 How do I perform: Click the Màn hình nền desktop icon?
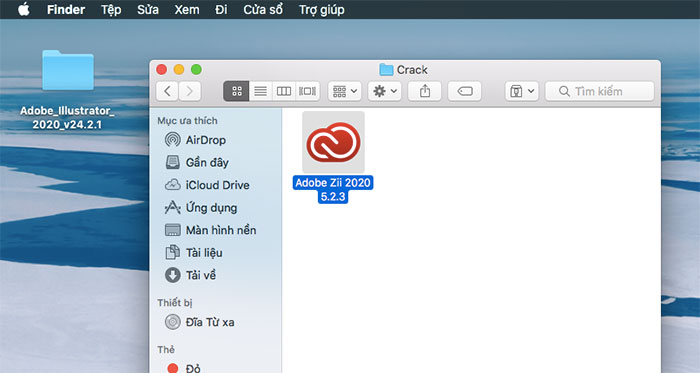(x=172, y=230)
